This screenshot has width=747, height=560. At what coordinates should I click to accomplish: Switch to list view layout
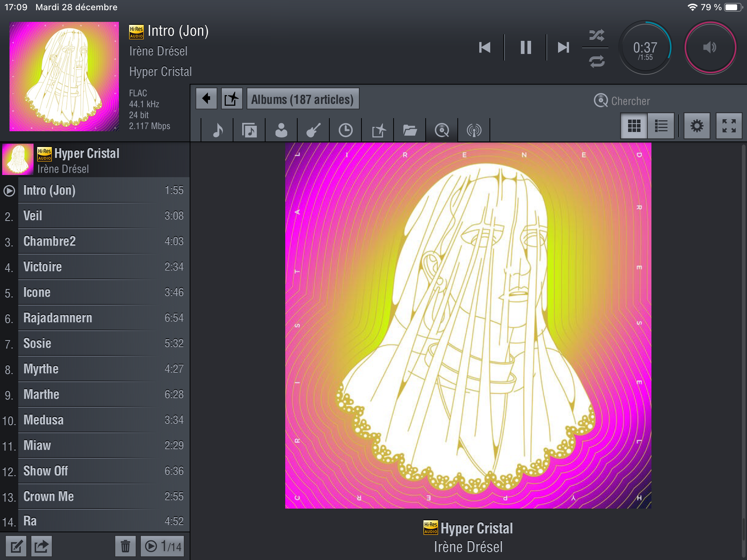point(661,126)
